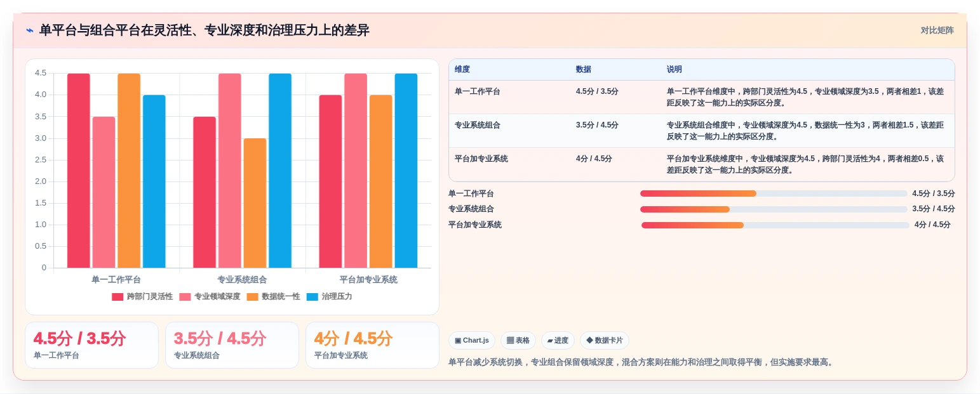
Task: Click the 对比矩阵 label
Action: [937, 30]
